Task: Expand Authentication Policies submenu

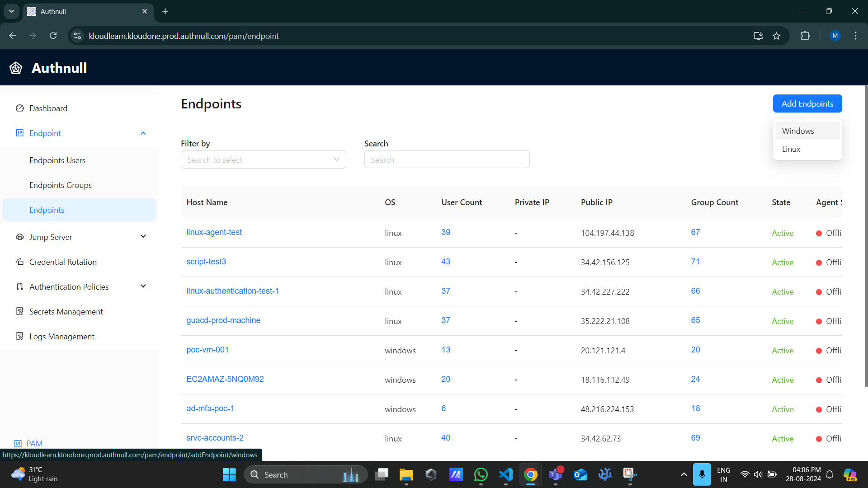Action: coord(143,286)
